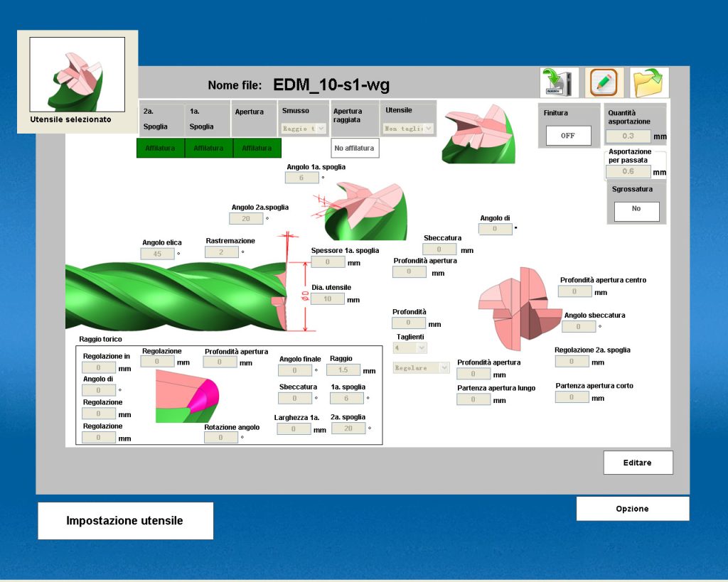728x582 pixels.
Task: Click the Dia. utensile field
Action: [x=328, y=299]
